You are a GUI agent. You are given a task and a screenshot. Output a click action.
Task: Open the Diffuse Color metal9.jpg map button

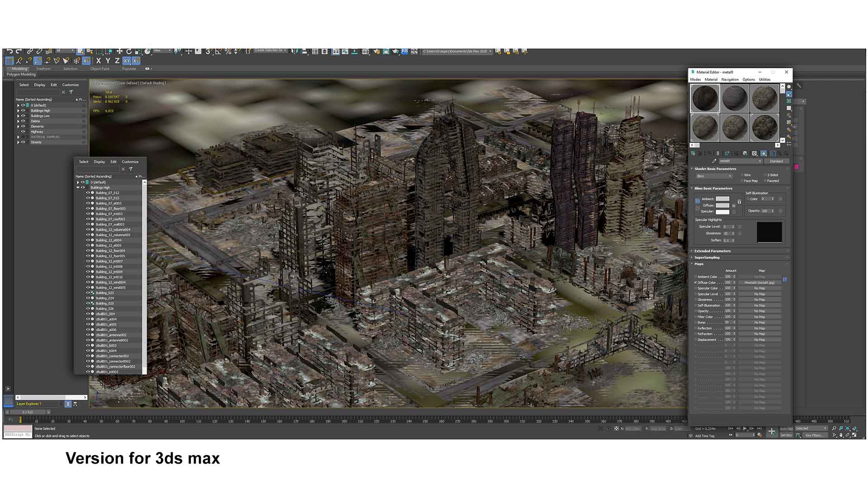point(759,282)
